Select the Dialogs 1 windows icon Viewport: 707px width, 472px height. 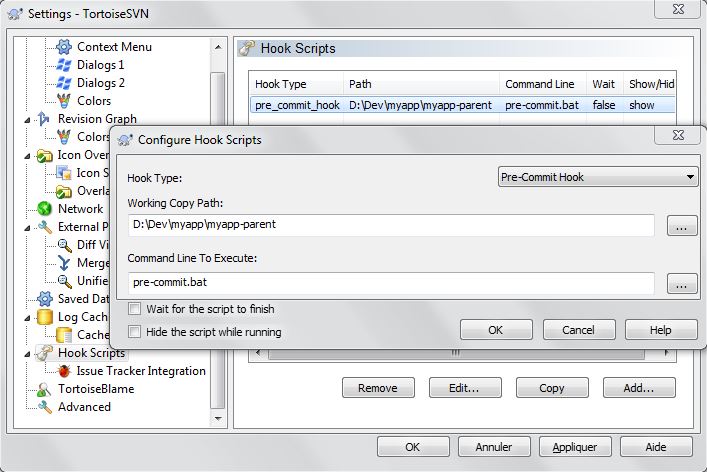click(x=64, y=65)
